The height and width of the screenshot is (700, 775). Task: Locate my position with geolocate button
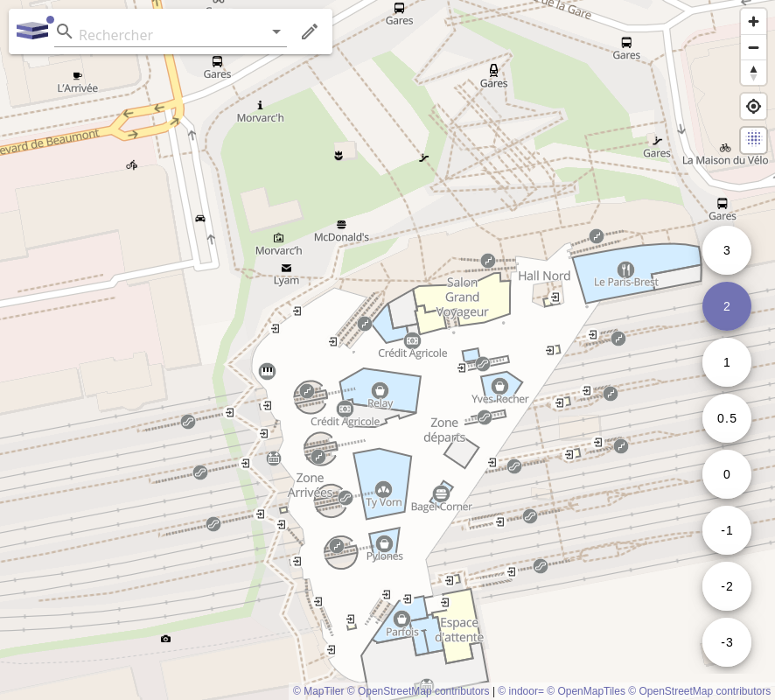click(x=753, y=107)
